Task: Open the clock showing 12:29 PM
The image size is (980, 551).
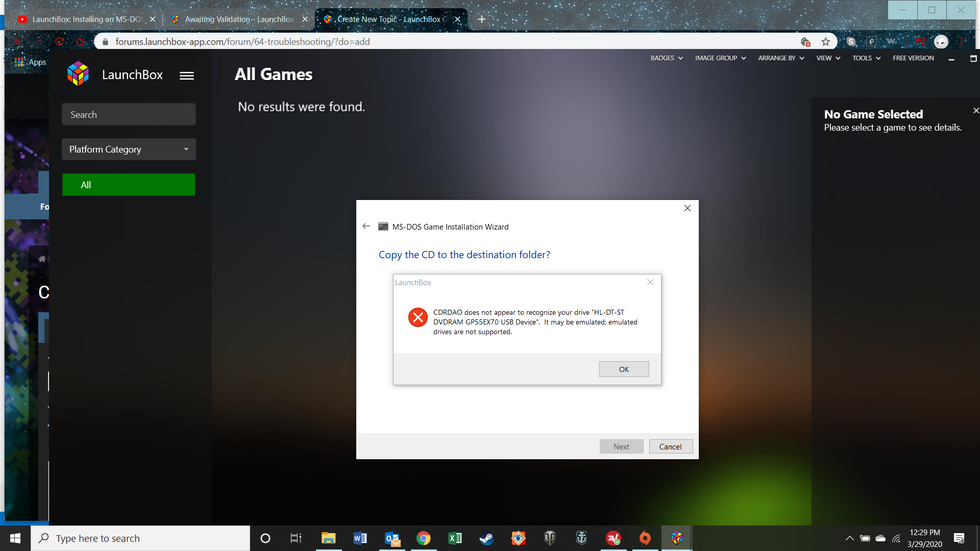Action: click(924, 538)
